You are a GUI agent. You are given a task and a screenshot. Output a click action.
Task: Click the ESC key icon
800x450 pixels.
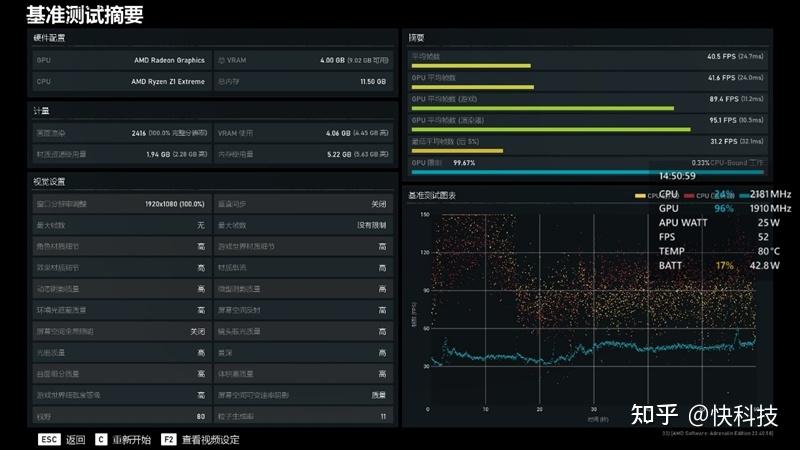click(49, 439)
